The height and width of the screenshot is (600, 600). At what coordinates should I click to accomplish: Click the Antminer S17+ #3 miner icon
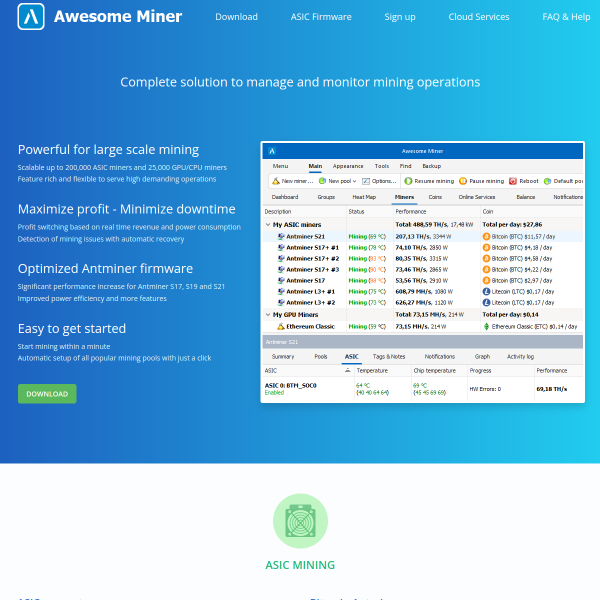click(x=281, y=269)
